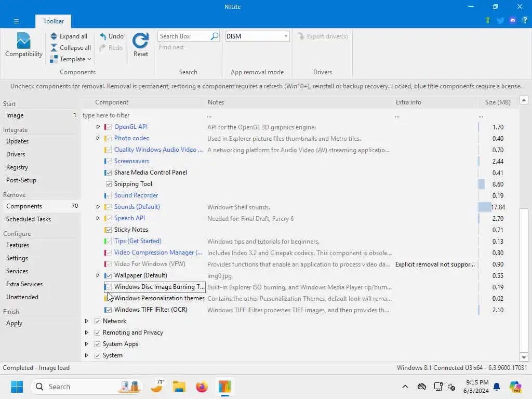Screen dimensions: 532x399
Task: Select Windows Personalization themes row
Action: coord(301,298)
